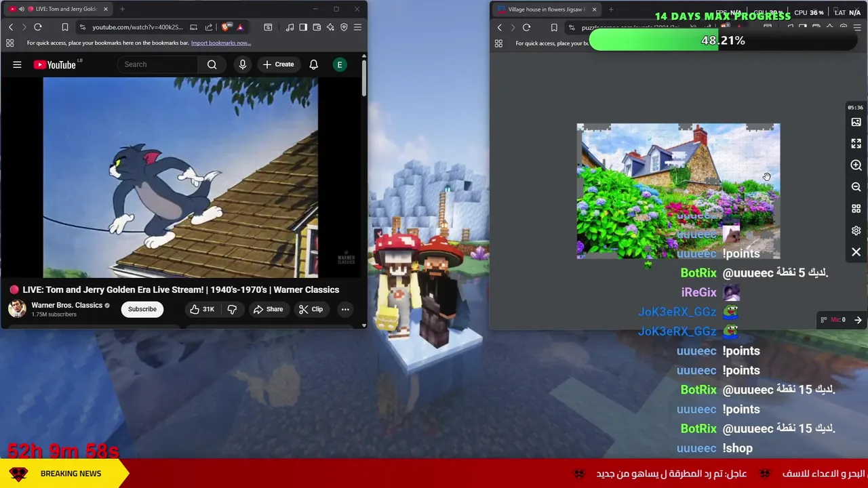This screenshot has width=868, height=488.
Task: Select the LIVE Tom and Jerry tab
Action: pos(58,9)
